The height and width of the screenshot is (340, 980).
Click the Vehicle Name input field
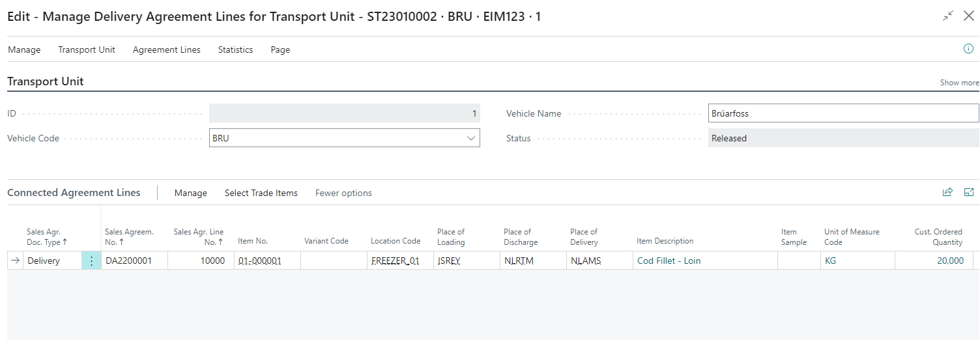coord(843,113)
